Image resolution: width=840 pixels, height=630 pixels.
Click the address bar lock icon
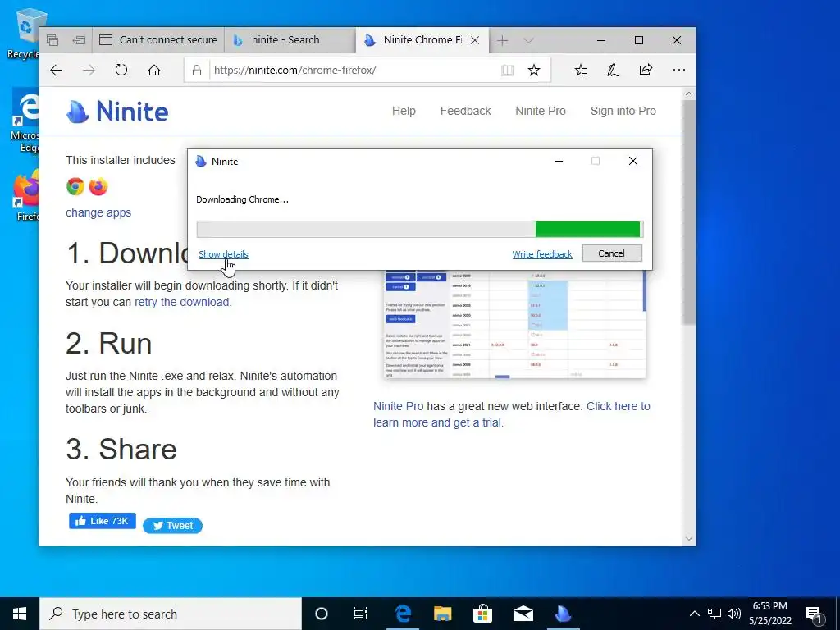click(197, 71)
